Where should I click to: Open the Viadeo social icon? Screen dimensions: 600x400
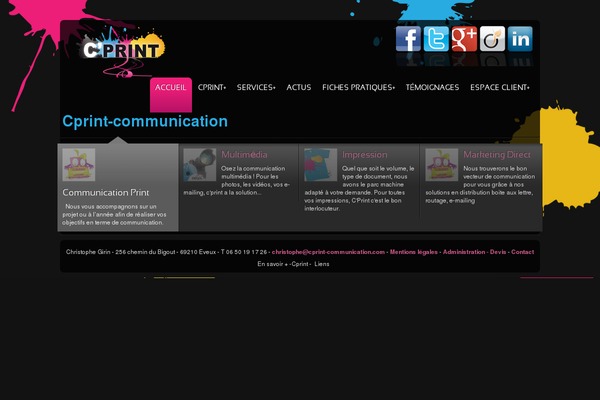492,39
